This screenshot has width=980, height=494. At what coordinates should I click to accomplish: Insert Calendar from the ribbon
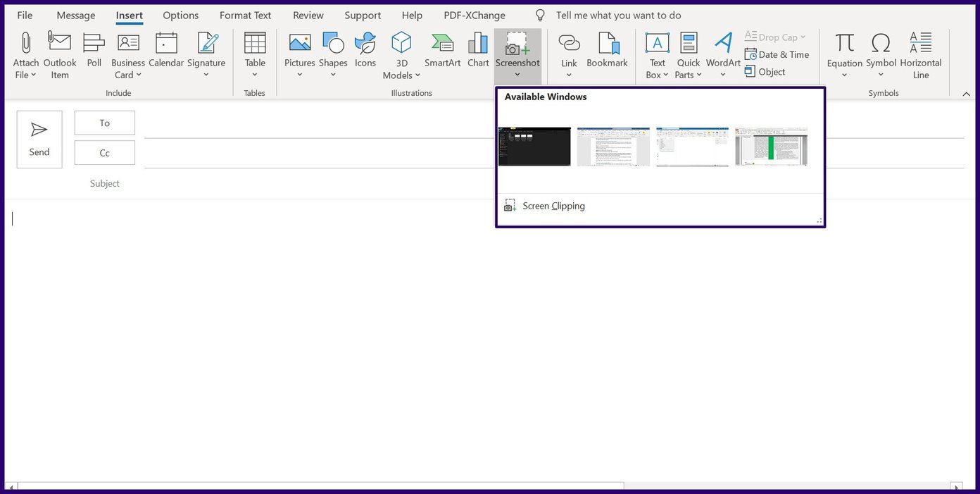tap(166, 49)
